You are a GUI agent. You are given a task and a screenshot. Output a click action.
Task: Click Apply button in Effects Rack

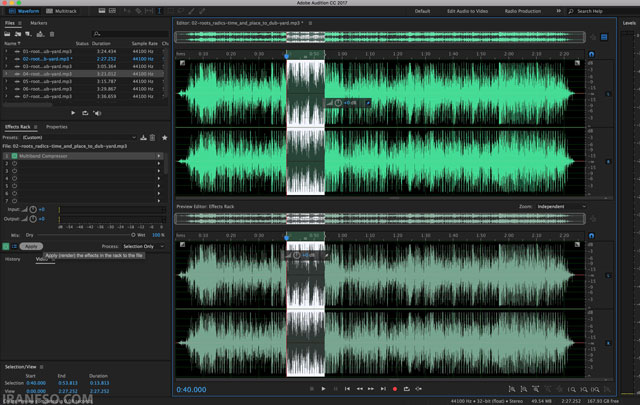coord(31,247)
